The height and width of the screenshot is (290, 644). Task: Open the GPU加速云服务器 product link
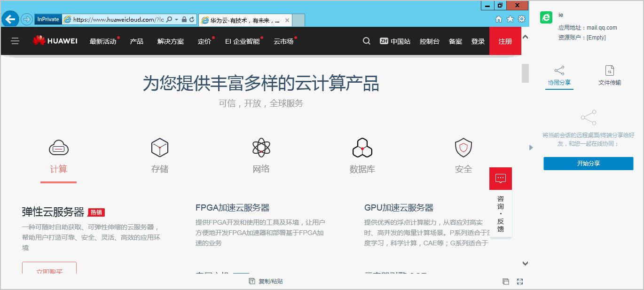pos(399,208)
